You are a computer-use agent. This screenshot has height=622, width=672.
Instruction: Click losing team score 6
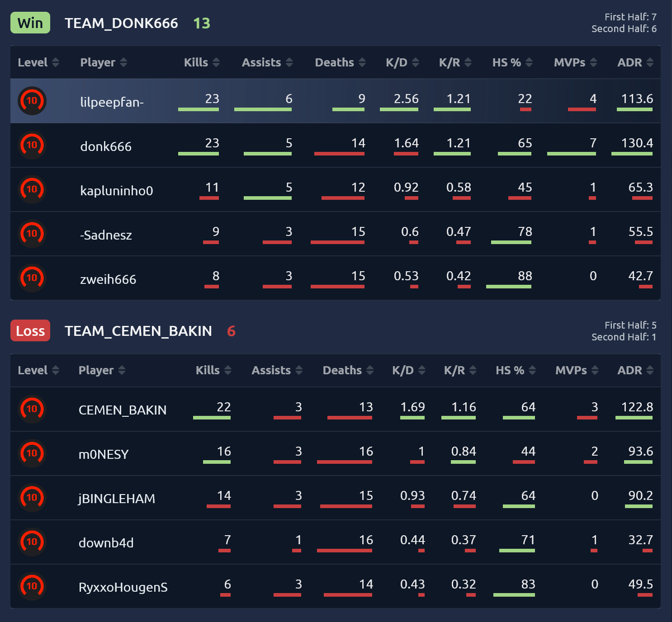click(x=231, y=331)
